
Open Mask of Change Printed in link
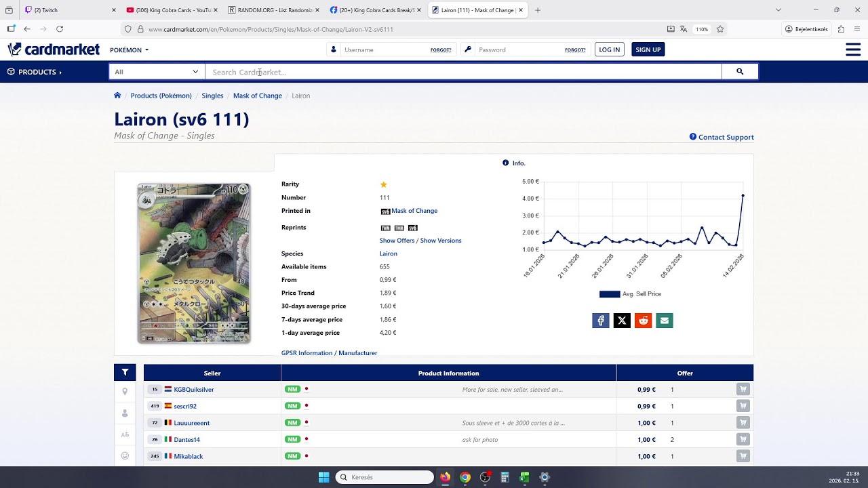coord(414,211)
